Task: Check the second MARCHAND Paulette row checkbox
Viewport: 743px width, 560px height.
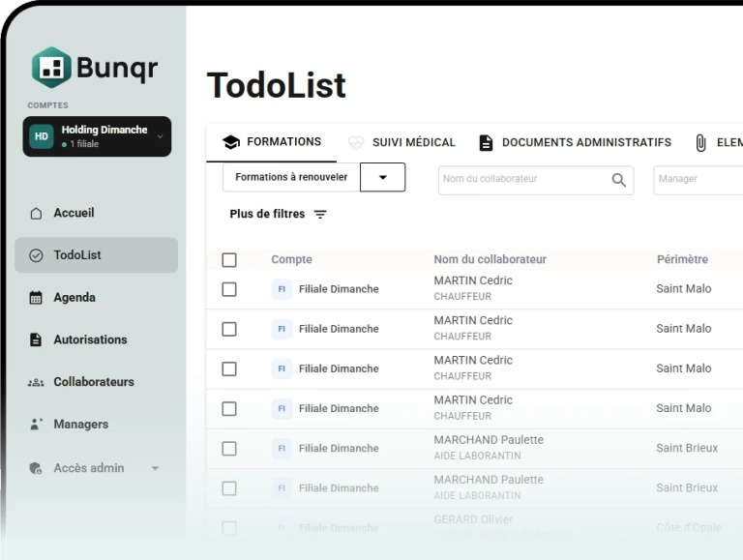Action: (x=229, y=488)
